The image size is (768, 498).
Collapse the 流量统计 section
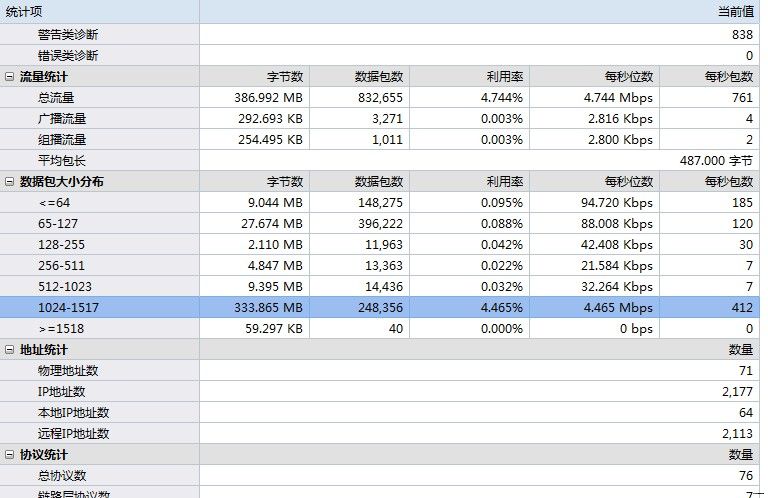coord(10,76)
